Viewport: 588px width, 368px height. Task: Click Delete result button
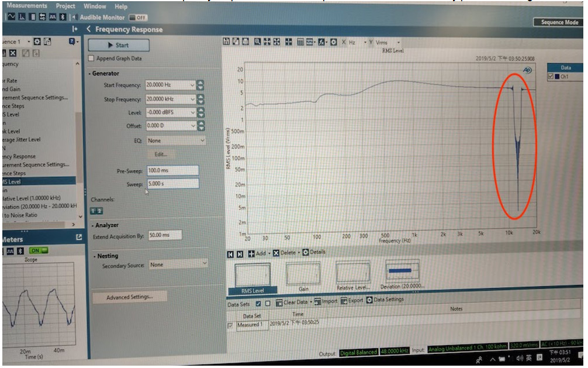coord(285,253)
